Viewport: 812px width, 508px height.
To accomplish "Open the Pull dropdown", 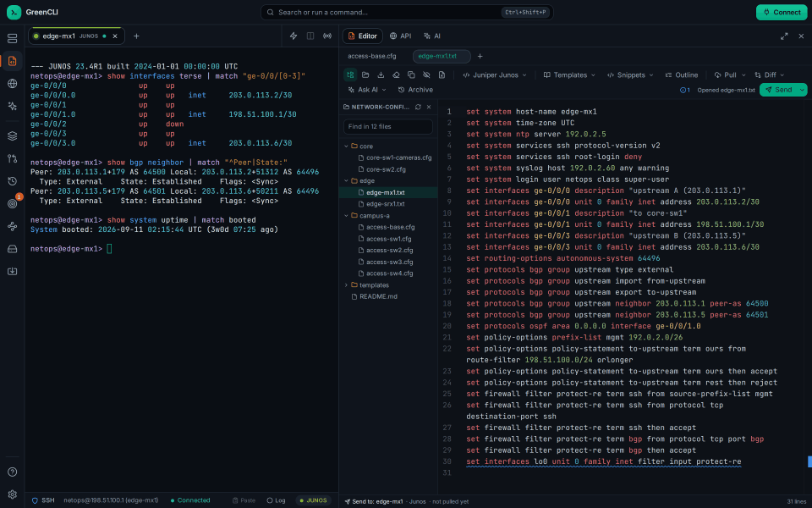I will (730, 75).
